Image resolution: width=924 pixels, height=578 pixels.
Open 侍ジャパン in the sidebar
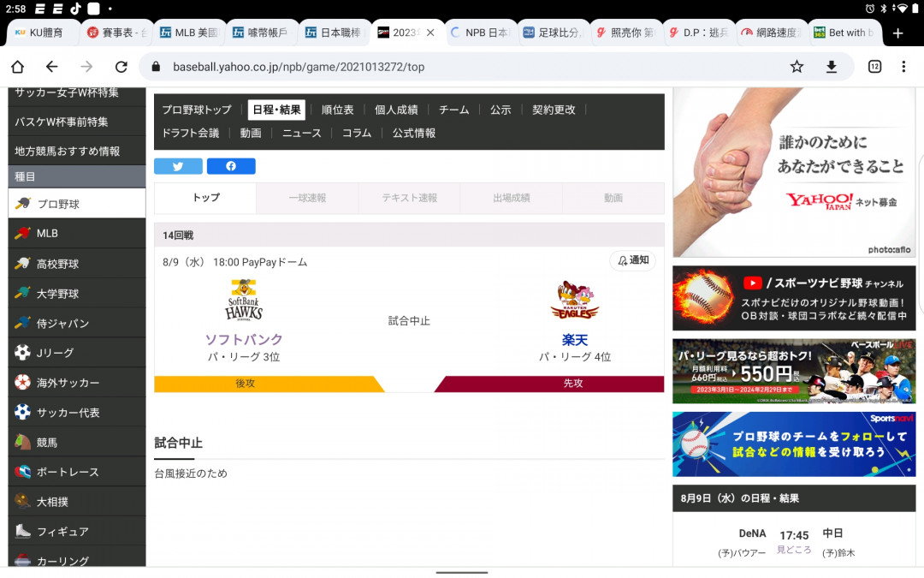[77, 323]
